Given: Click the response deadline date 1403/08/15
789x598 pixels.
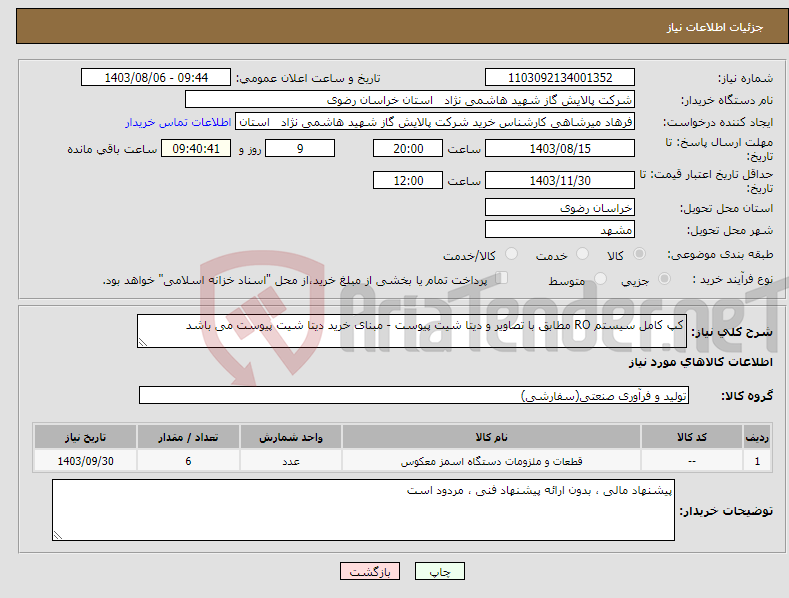Looking at the screenshot, I should point(560,148).
